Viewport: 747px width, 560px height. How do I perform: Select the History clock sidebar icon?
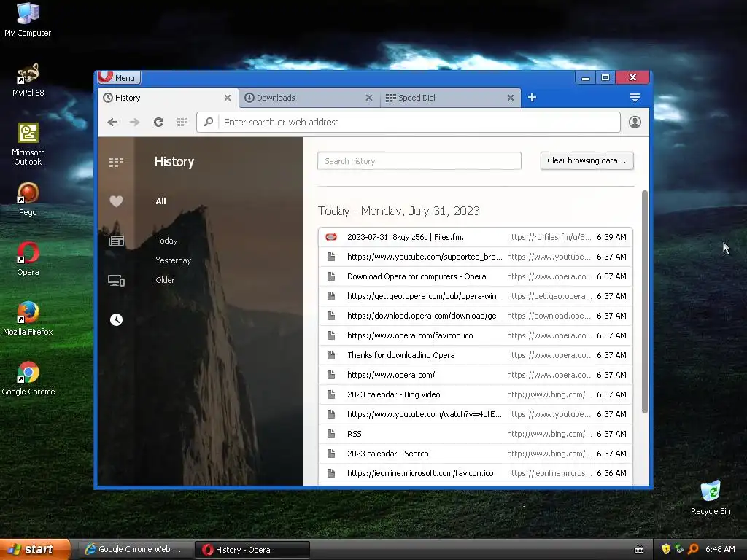(x=116, y=319)
